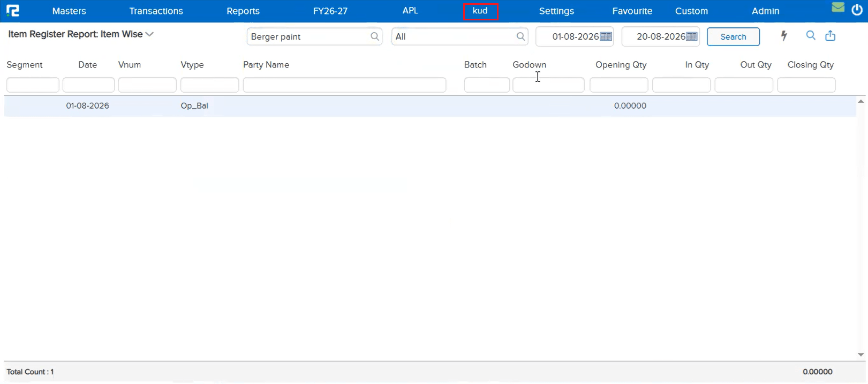This screenshot has width=868, height=384.
Task: Click the 0.00000 opening quantity cell
Action: [630, 106]
